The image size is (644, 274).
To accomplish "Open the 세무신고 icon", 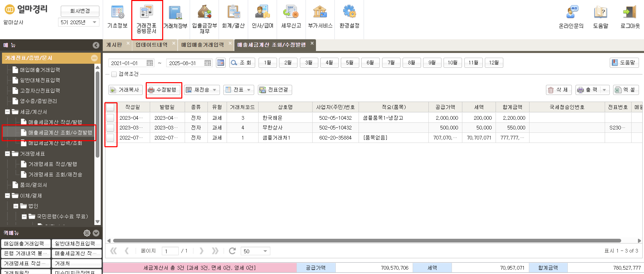I will tap(291, 17).
